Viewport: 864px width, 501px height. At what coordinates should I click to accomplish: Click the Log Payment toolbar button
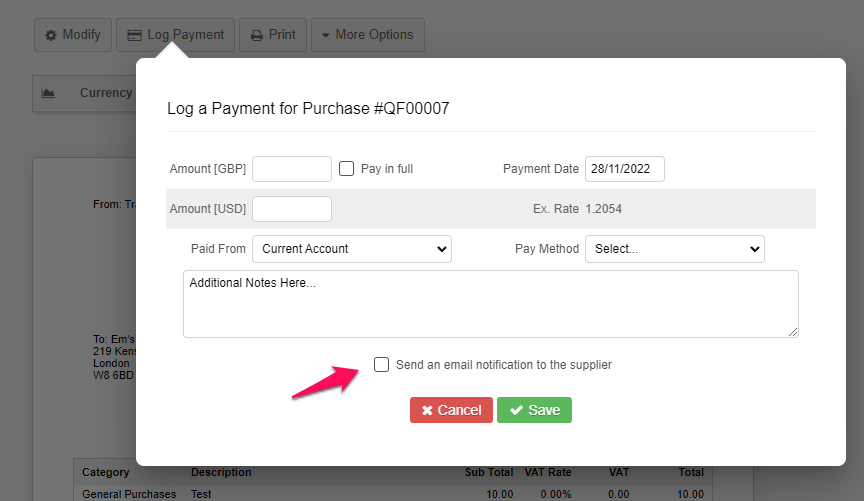[x=175, y=35]
